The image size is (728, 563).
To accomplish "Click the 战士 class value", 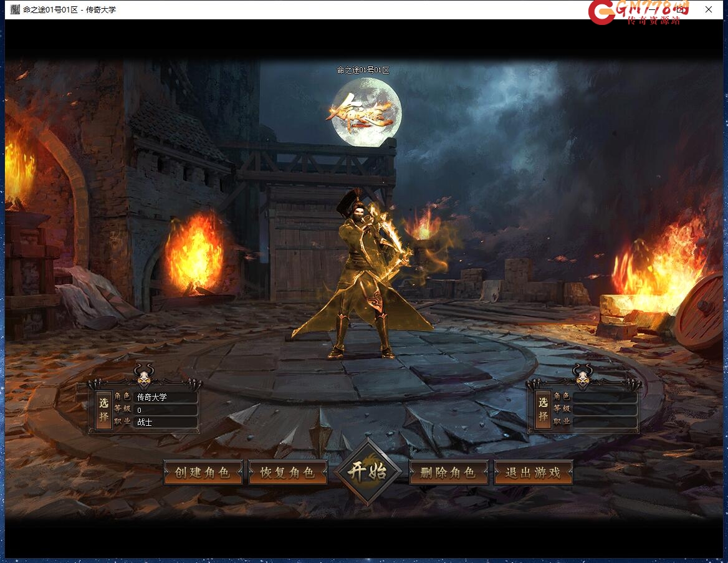I will [145, 422].
